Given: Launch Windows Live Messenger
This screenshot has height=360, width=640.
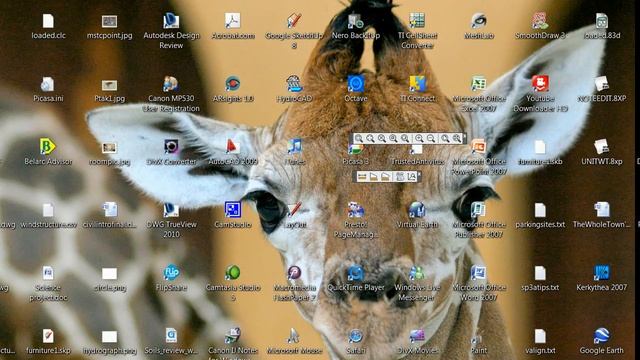Looking at the screenshot, I should coord(417,273).
